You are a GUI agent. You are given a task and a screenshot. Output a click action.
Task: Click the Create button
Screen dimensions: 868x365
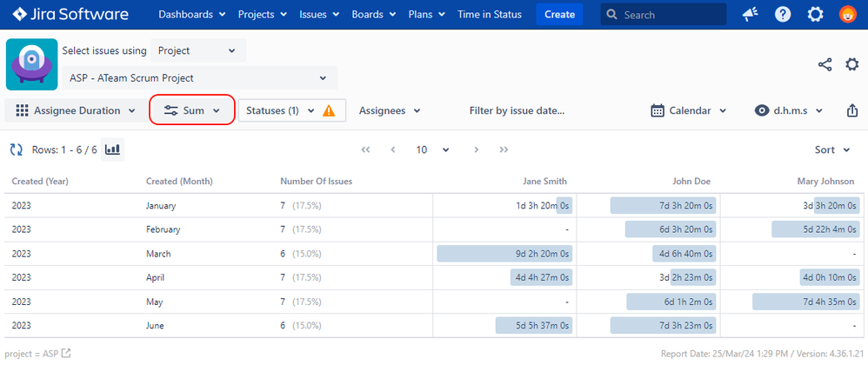(559, 15)
